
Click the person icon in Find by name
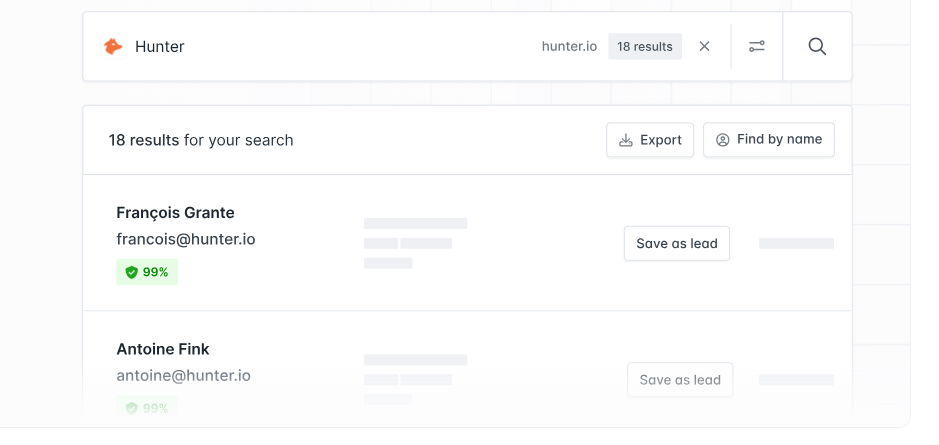click(723, 140)
